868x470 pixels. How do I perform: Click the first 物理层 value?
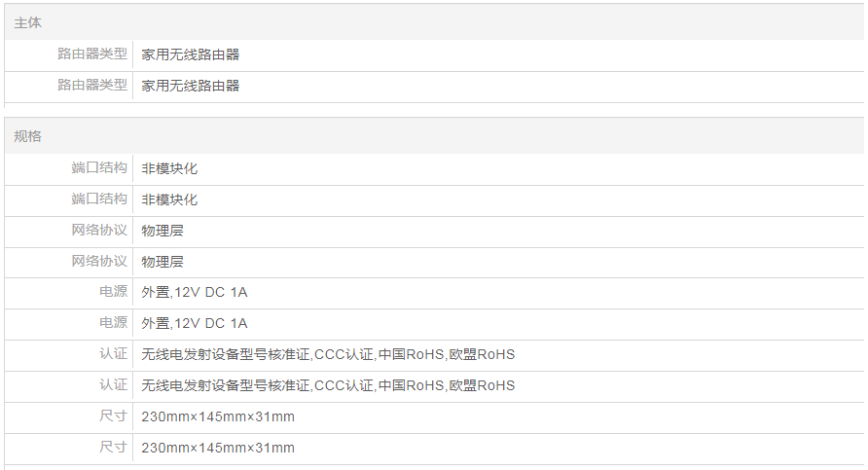click(x=163, y=231)
